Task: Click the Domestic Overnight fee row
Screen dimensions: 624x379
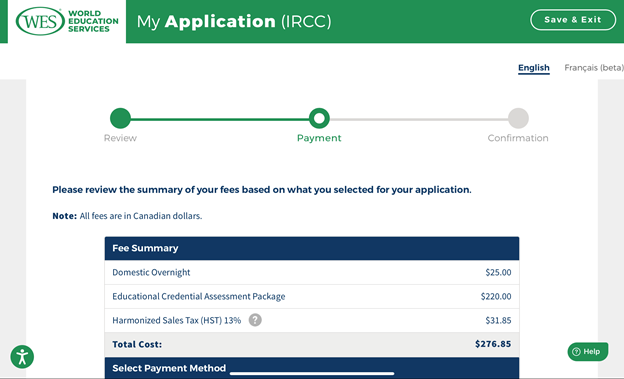Action: [312, 272]
